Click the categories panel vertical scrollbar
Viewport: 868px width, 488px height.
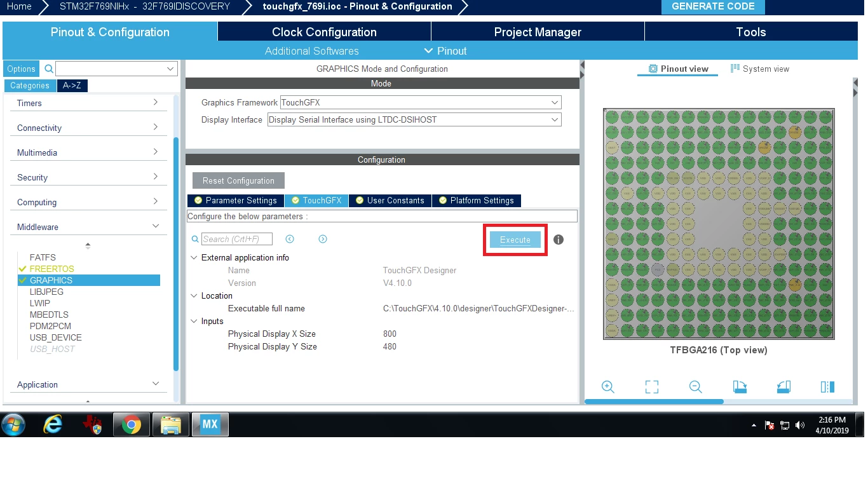click(x=176, y=254)
